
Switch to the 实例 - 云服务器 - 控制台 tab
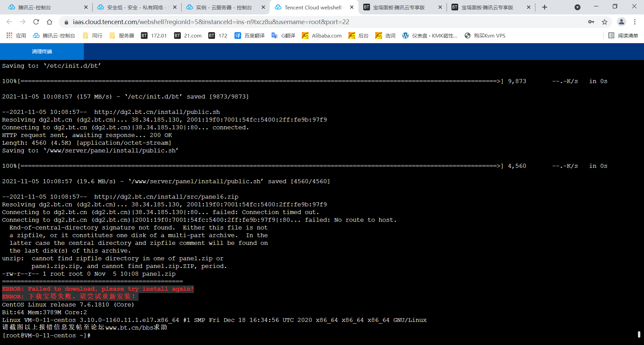(x=224, y=7)
